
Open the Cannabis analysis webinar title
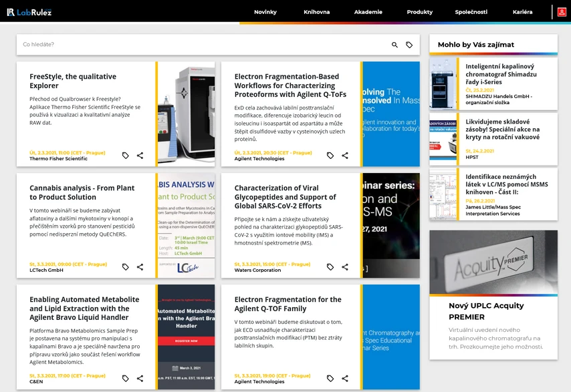[x=82, y=193]
